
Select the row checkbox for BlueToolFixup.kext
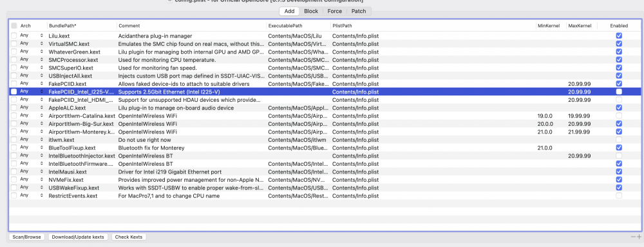tap(14, 148)
